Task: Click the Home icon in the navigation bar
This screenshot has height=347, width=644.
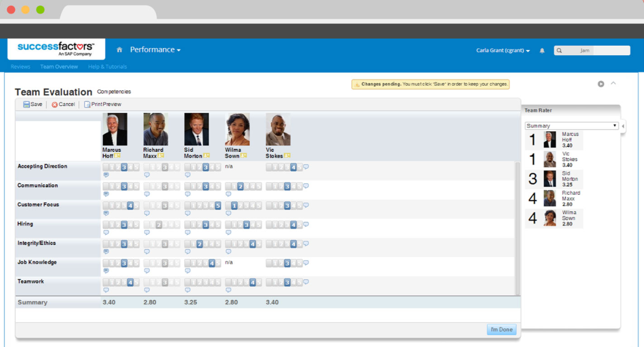Action: (119, 49)
